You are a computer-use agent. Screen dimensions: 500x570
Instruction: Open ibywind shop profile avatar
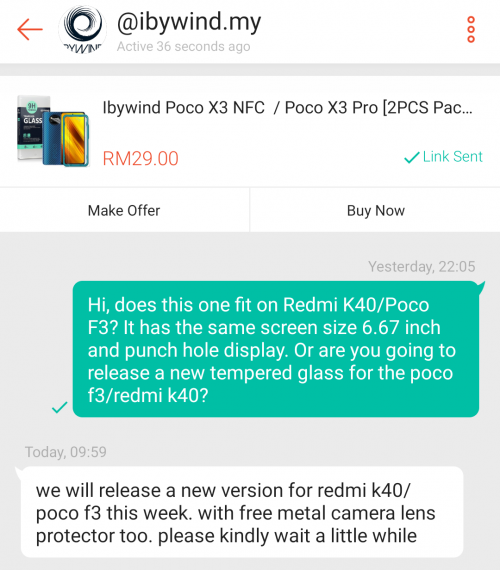[x=83, y=29]
